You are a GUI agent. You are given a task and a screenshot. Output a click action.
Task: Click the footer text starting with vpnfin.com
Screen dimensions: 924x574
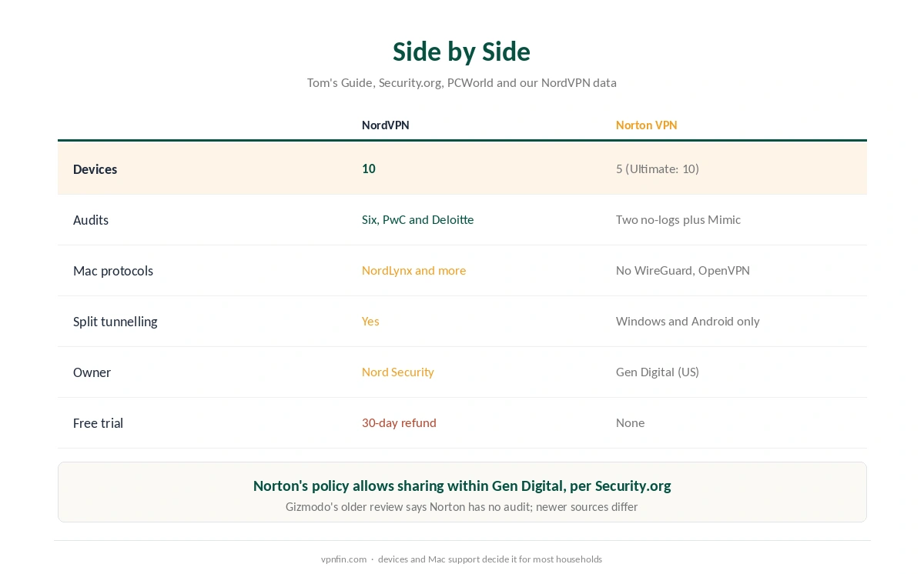[x=461, y=559]
